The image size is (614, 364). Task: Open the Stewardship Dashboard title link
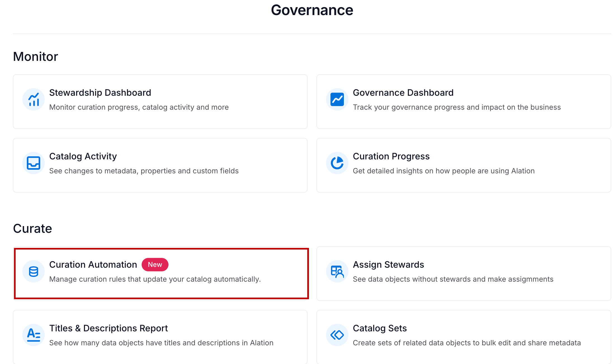click(x=100, y=93)
